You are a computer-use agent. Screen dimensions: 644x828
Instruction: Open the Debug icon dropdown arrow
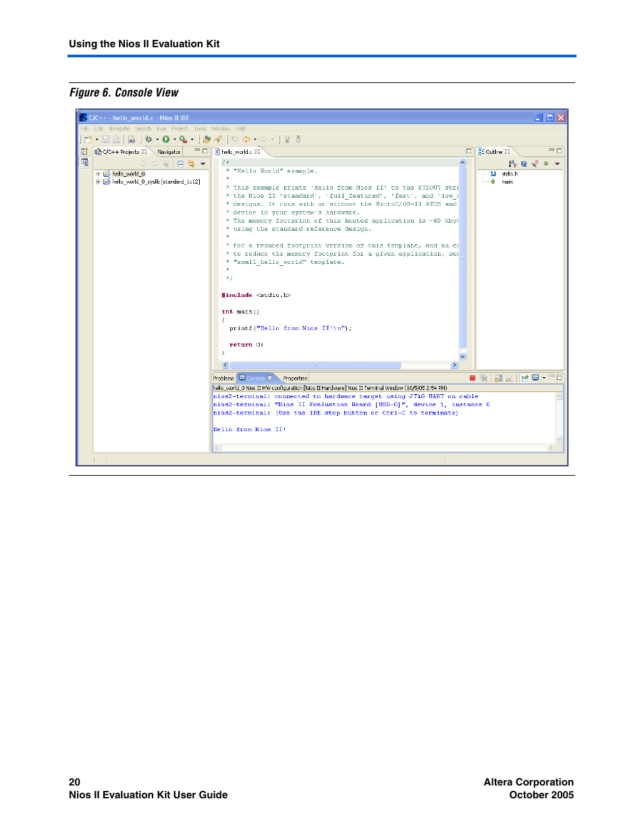(157, 140)
